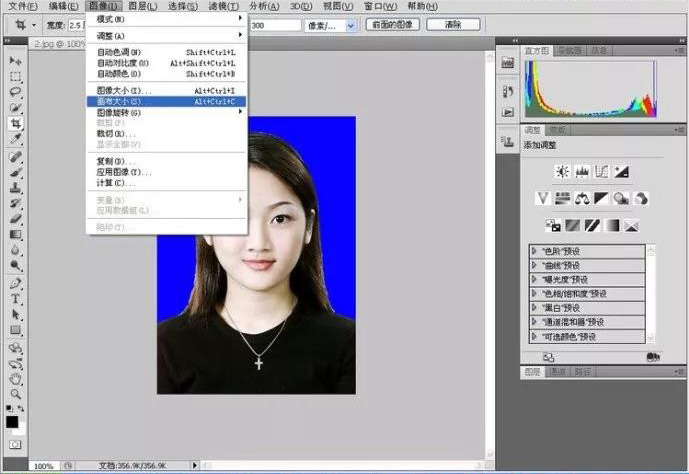
Task: Activate the Zoom magnifier tool
Action: click(16, 394)
